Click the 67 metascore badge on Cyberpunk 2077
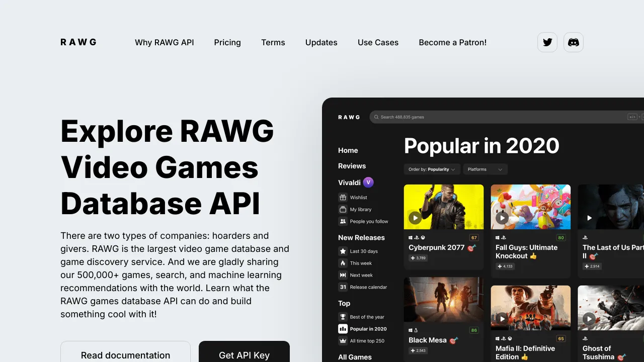This screenshot has width=644, height=362. tap(474, 237)
